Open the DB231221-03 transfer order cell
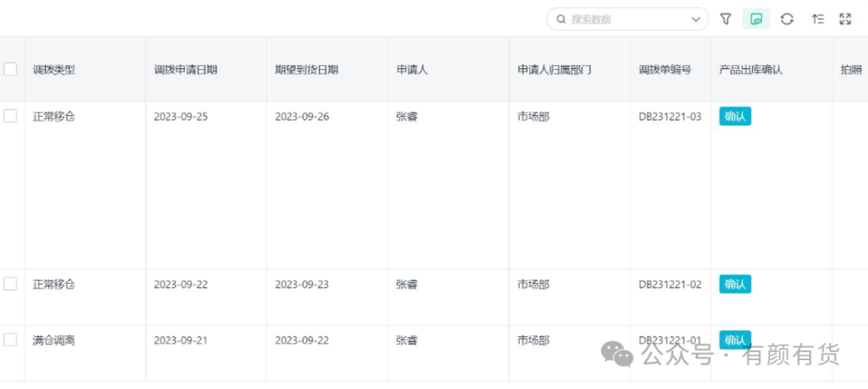The width and height of the screenshot is (868, 389). (669, 117)
